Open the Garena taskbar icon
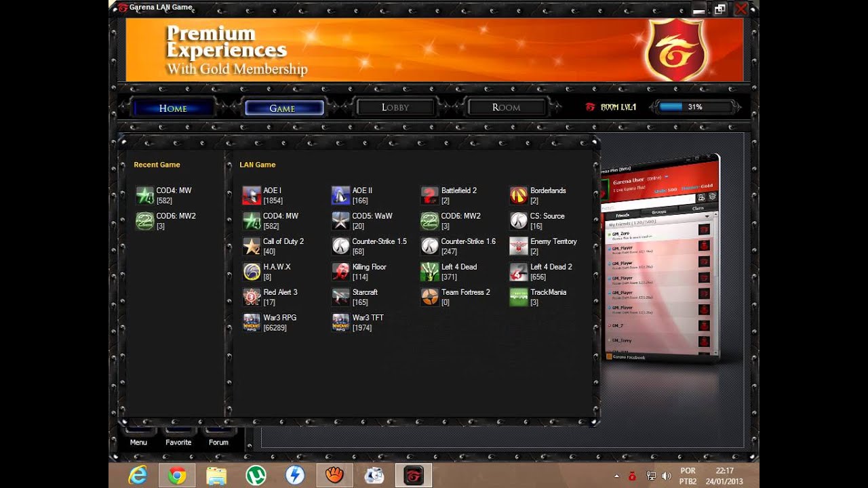 414,476
